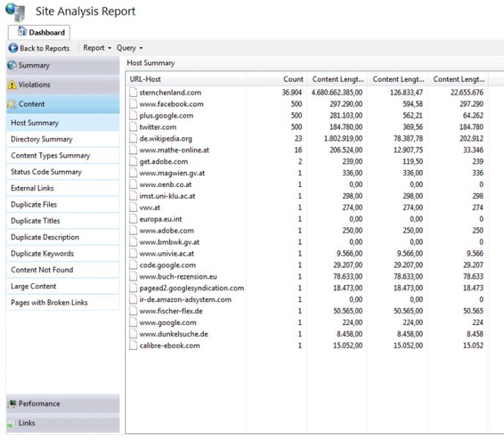This screenshot has height=440, width=504.
Task: Click the page icon beside imst.uni-klu.ac.at
Action: click(133, 196)
